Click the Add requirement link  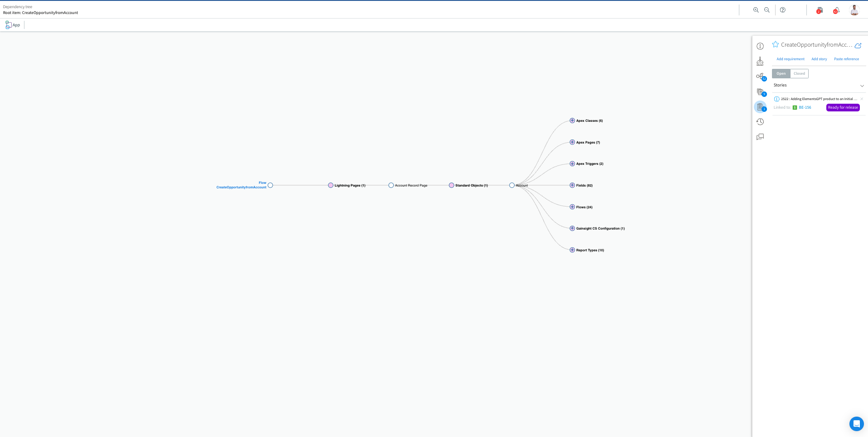click(790, 59)
